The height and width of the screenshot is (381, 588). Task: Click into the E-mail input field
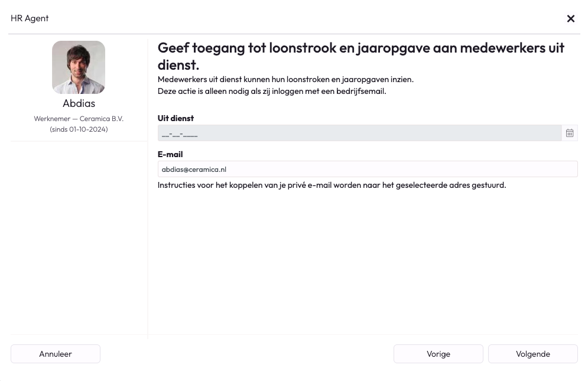point(367,169)
